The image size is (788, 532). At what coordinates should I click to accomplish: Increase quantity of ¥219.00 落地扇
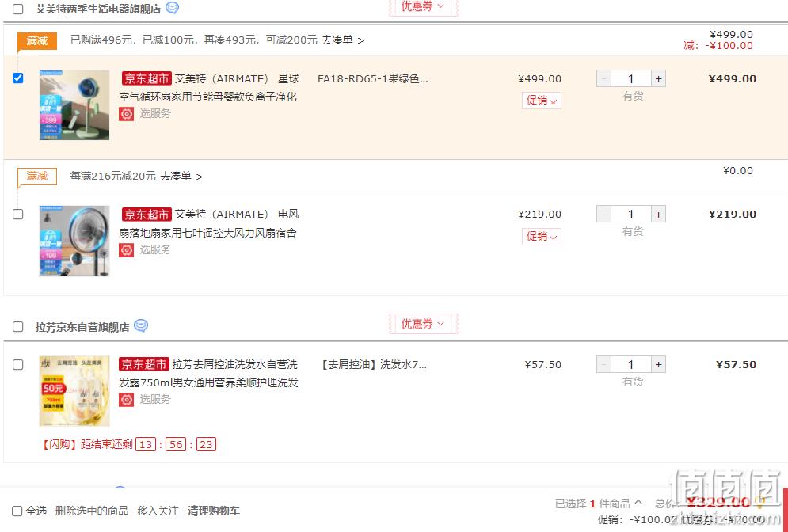[x=658, y=215]
